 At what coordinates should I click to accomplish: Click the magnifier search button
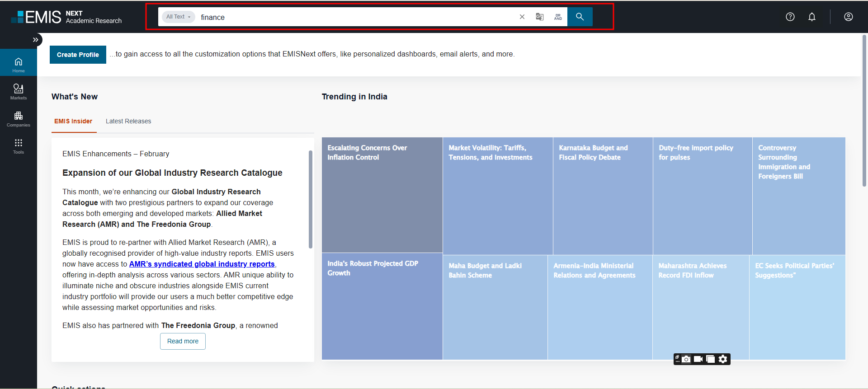580,17
